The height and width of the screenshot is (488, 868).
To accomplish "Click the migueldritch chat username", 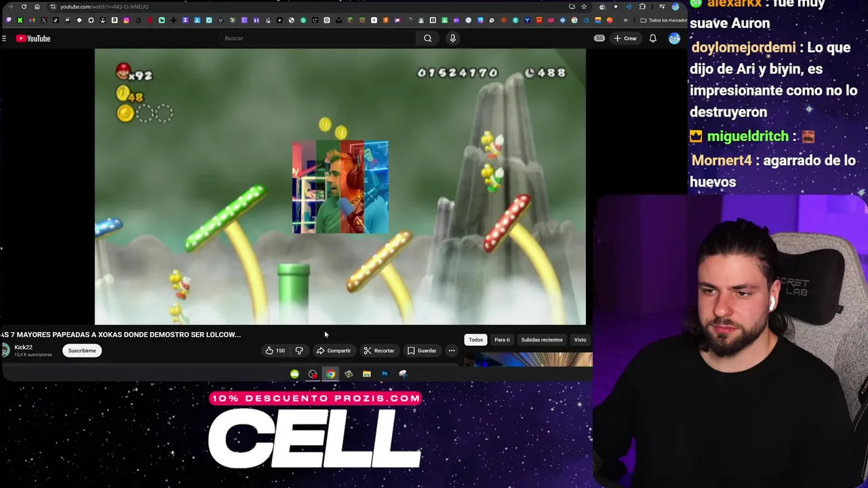I will 747,136.
